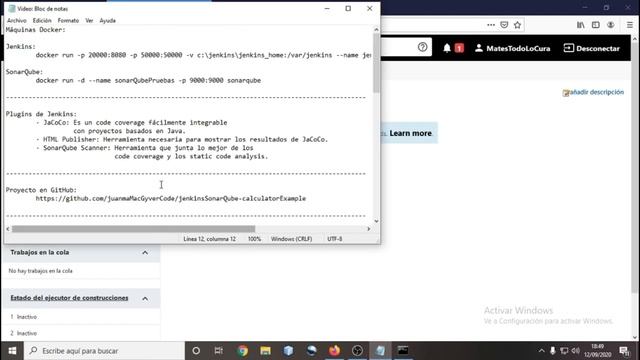Click the 100% zoom status entry
This screenshot has height=360, width=640.
[254, 239]
